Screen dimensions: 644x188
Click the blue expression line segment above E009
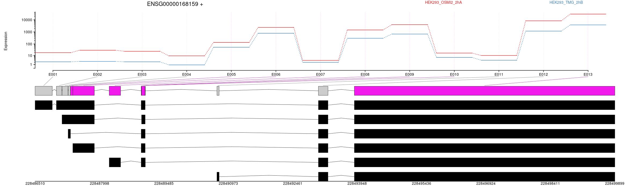(x=409, y=34)
